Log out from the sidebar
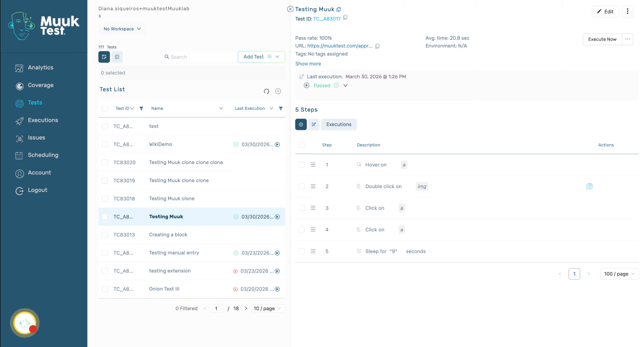644x347 pixels. point(31,190)
